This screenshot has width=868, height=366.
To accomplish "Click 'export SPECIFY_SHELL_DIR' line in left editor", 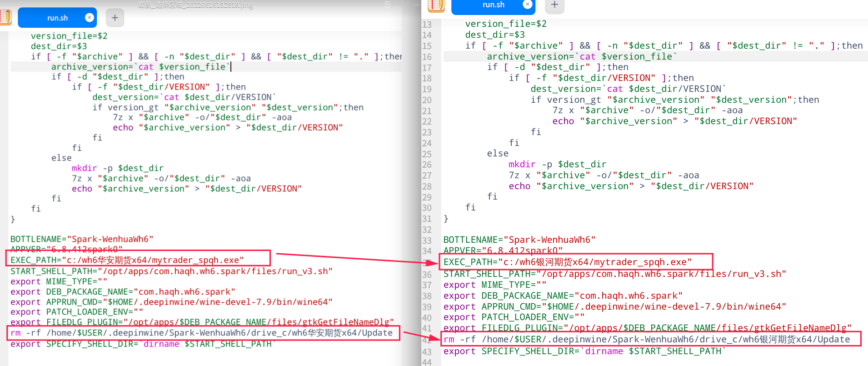I will [143, 344].
